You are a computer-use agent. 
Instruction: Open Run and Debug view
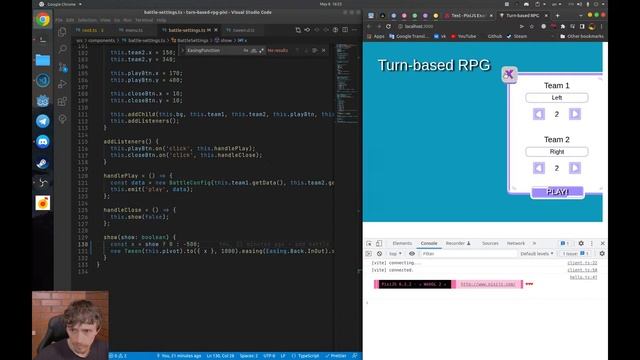point(62,84)
